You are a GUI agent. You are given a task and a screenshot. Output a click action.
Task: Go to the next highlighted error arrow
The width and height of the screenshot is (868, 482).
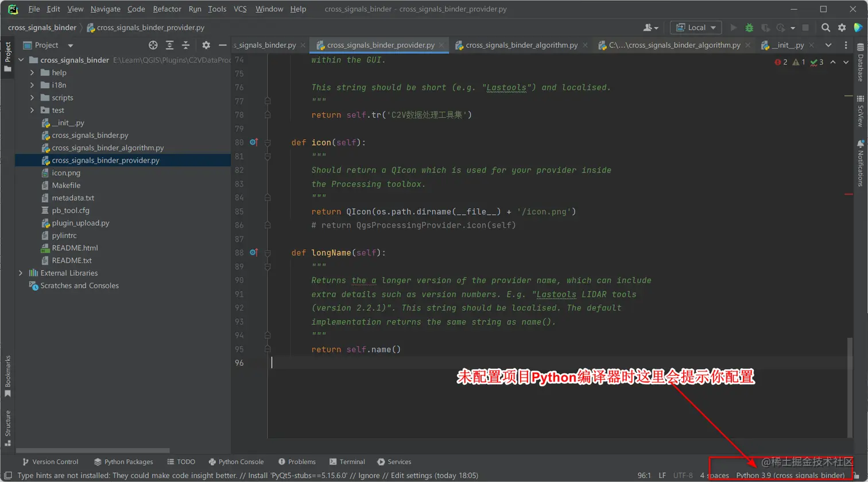[x=846, y=62]
